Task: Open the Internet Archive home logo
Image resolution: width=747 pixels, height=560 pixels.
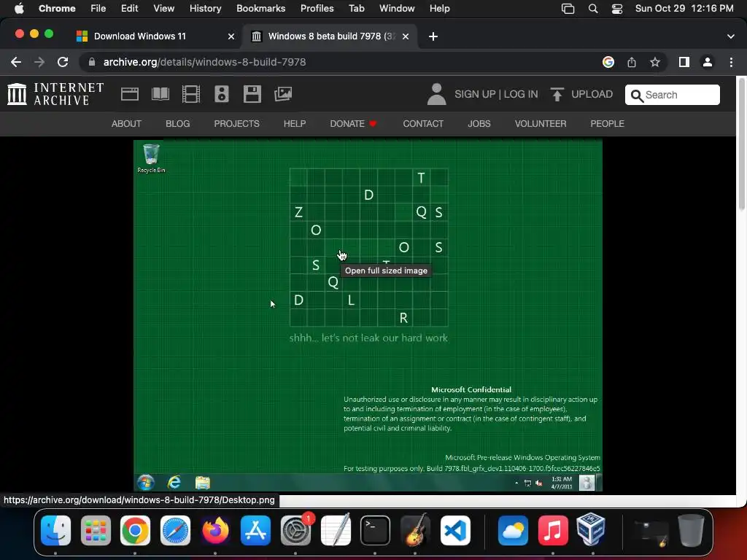Action: 55,94
